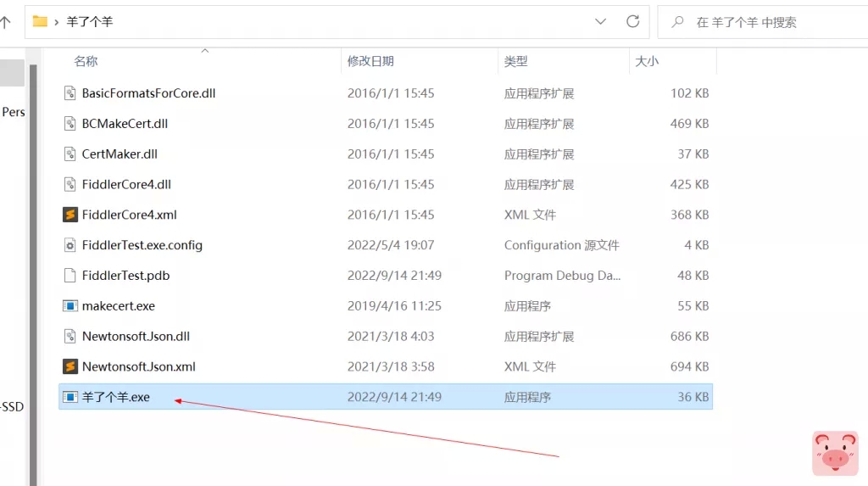Click the folder icon in address bar
The image size is (868, 486).
pos(40,21)
